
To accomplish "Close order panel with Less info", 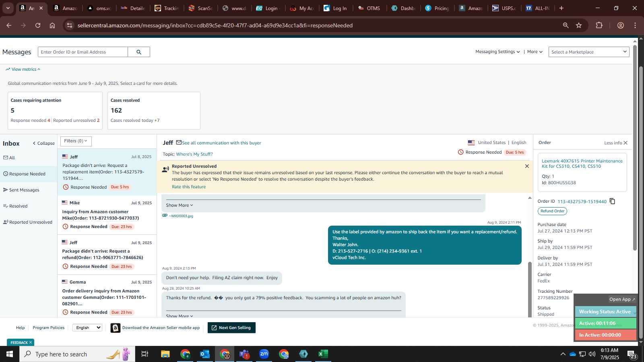I will click(616, 143).
